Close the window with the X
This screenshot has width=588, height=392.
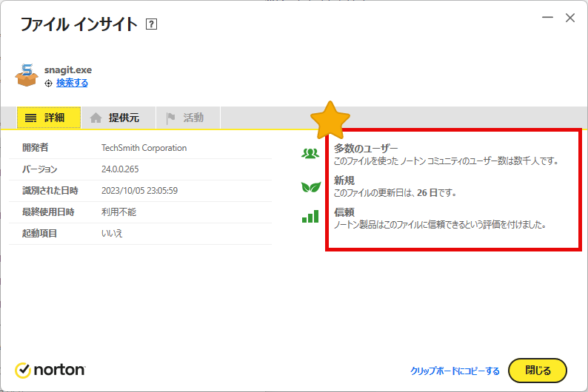point(570,18)
